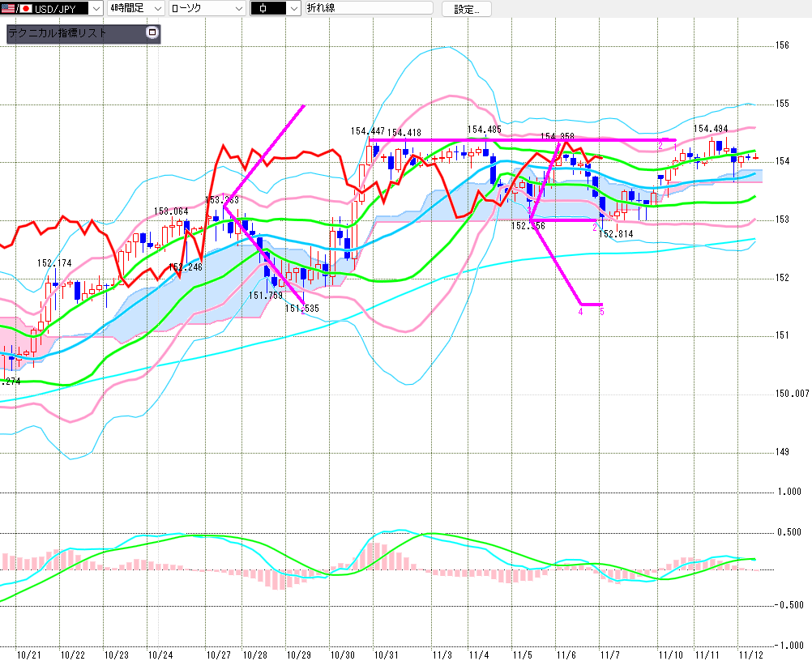Screen dimensions: 812x661
Task: Select the magenta wave label 5
Action: click(600, 311)
